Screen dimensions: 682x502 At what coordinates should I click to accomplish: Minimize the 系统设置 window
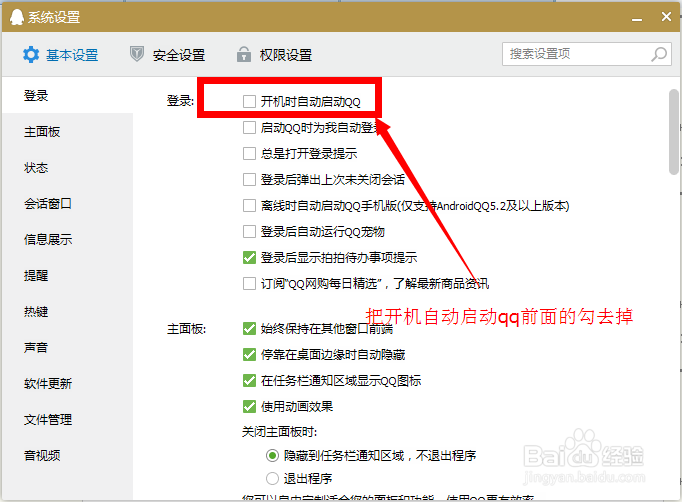pyautogui.click(x=637, y=19)
